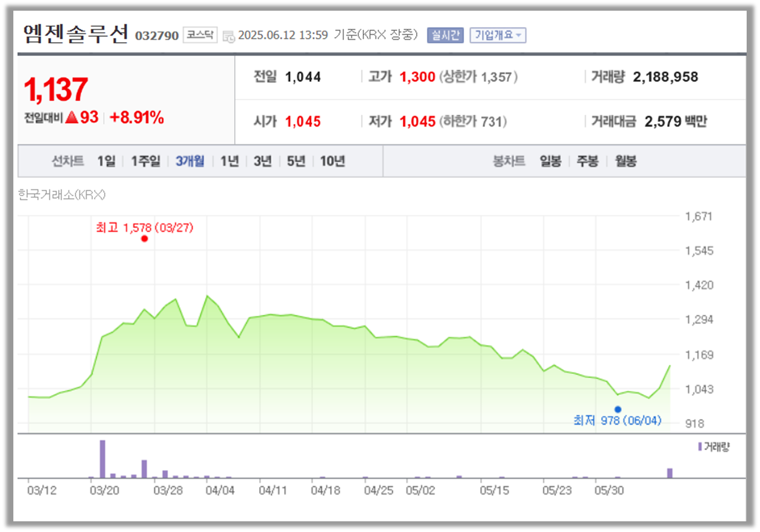
Task: Select the 3년 line chart tab
Action: point(263,161)
